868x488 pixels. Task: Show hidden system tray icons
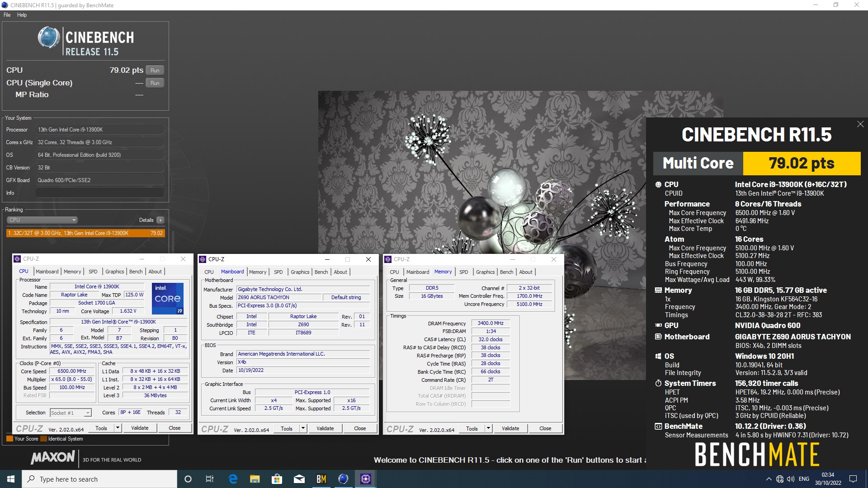(x=769, y=479)
